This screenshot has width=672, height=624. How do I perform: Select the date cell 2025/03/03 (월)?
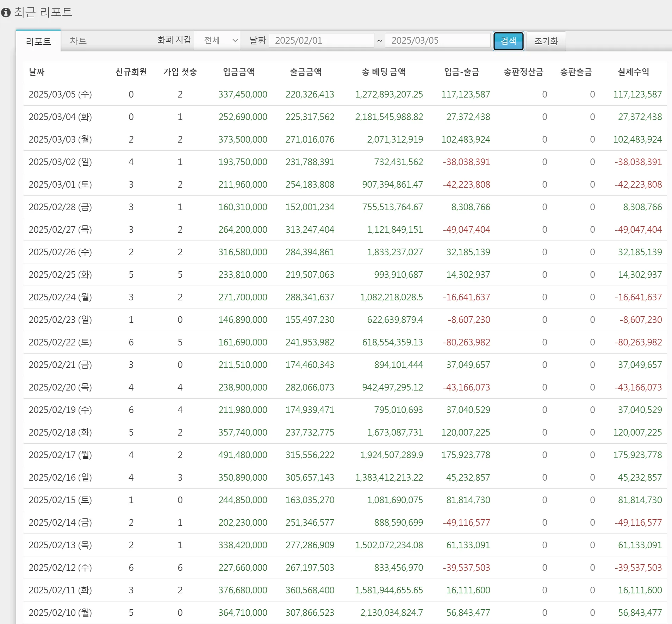(x=60, y=139)
